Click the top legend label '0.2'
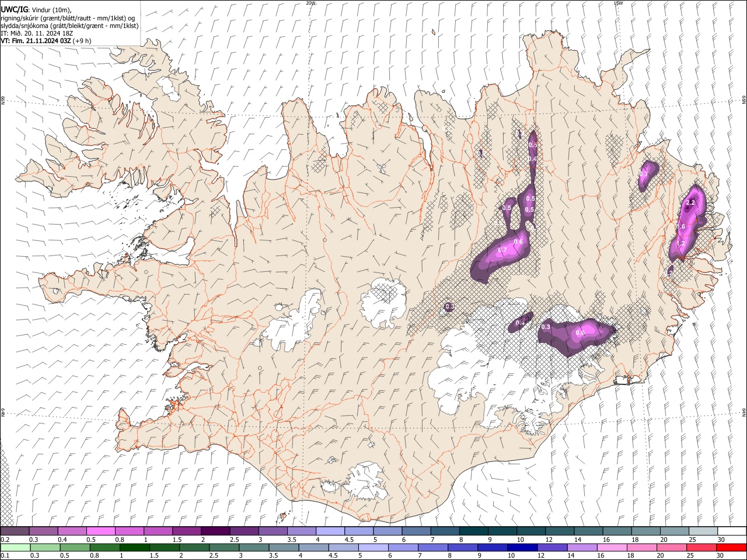The image size is (747, 560). pyautogui.click(x=5, y=540)
